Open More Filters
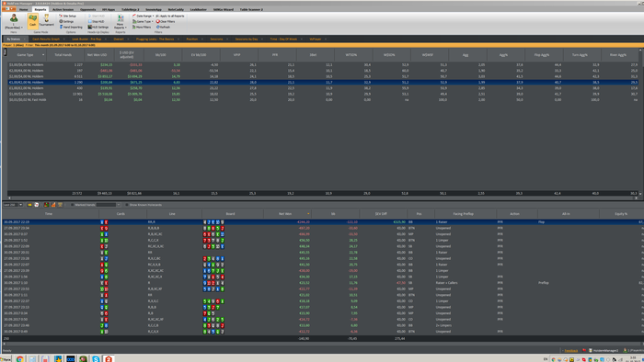The image size is (644, 362). [x=142, y=27]
